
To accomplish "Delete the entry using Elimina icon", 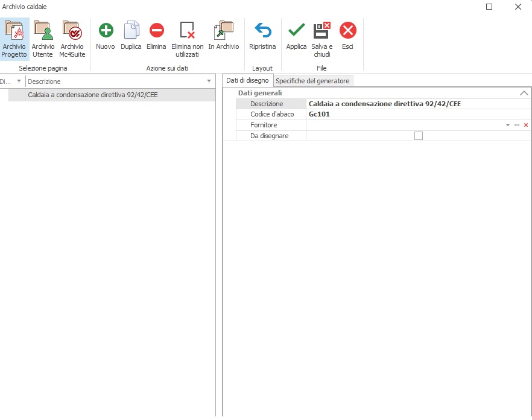I will (x=156, y=31).
